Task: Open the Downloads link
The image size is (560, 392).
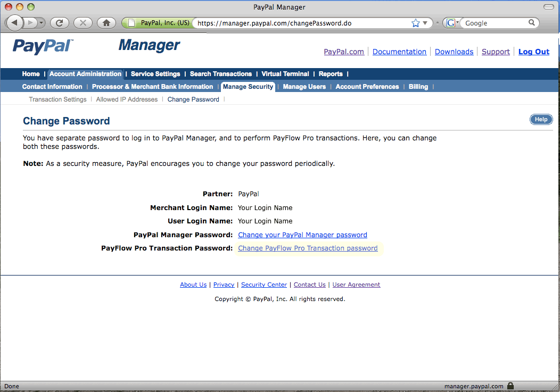Action: point(454,52)
